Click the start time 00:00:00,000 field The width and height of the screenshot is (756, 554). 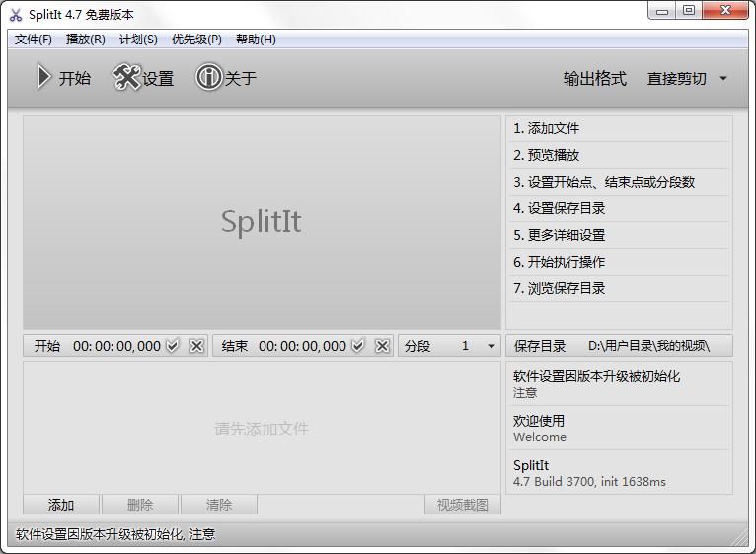tap(116, 346)
